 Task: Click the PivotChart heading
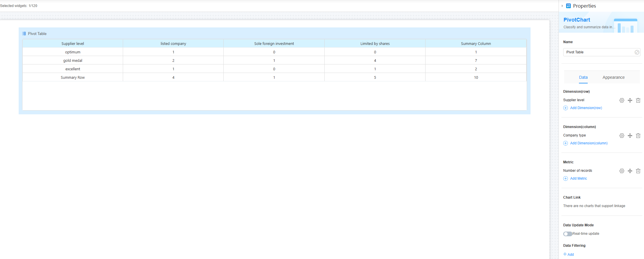coord(577,20)
